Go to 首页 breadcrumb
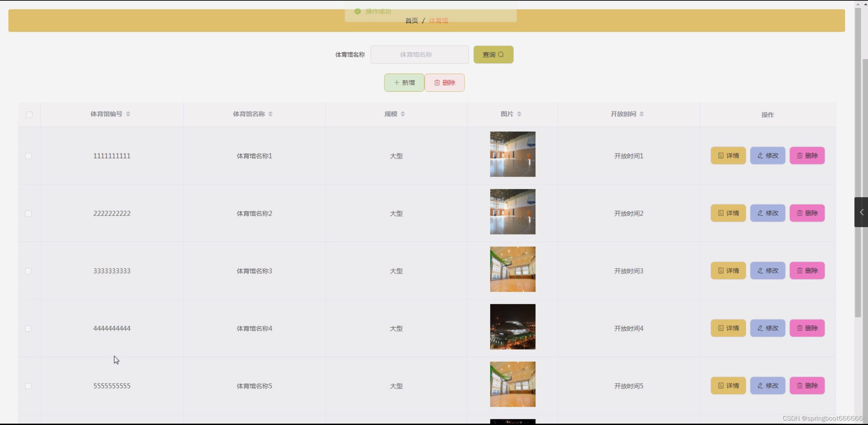868x425 pixels. point(412,21)
